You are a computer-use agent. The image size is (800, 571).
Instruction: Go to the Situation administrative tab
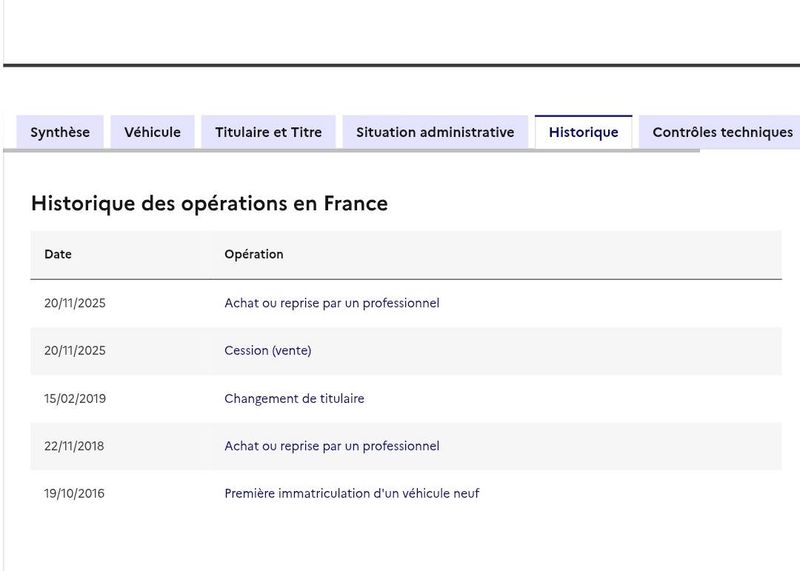[x=435, y=132]
